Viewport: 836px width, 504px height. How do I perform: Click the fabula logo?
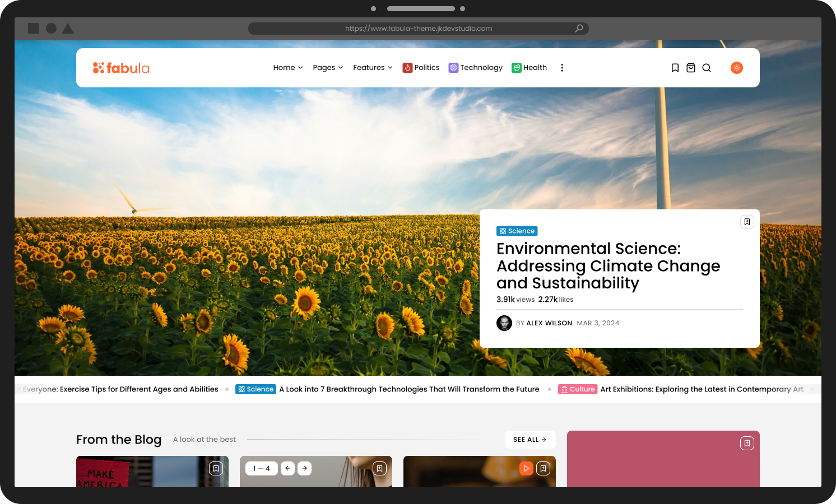tap(121, 68)
